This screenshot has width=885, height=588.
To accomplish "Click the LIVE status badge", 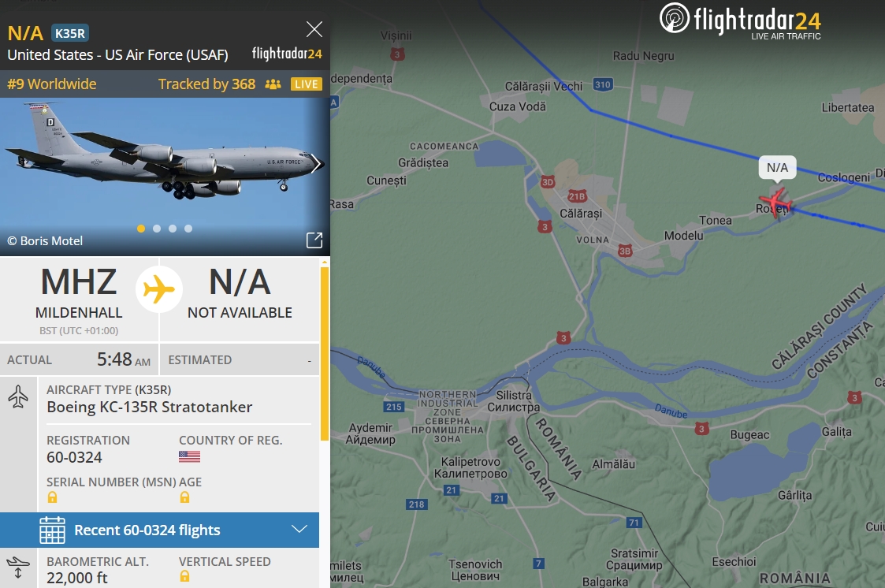I will point(307,84).
